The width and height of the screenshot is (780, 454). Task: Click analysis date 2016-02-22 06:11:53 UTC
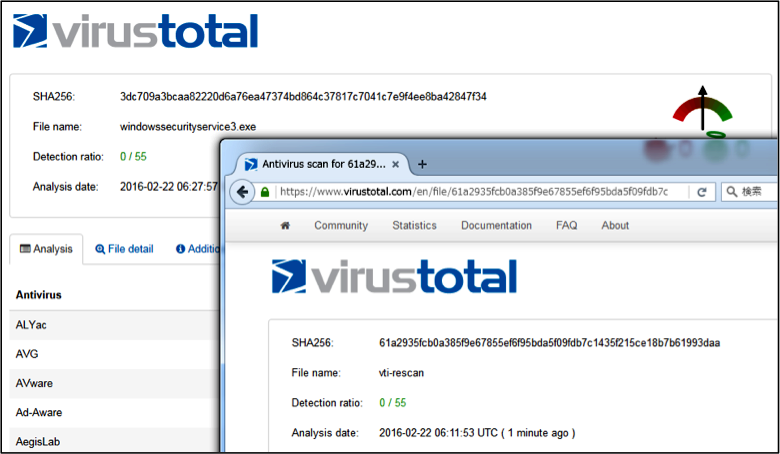point(477,433)
